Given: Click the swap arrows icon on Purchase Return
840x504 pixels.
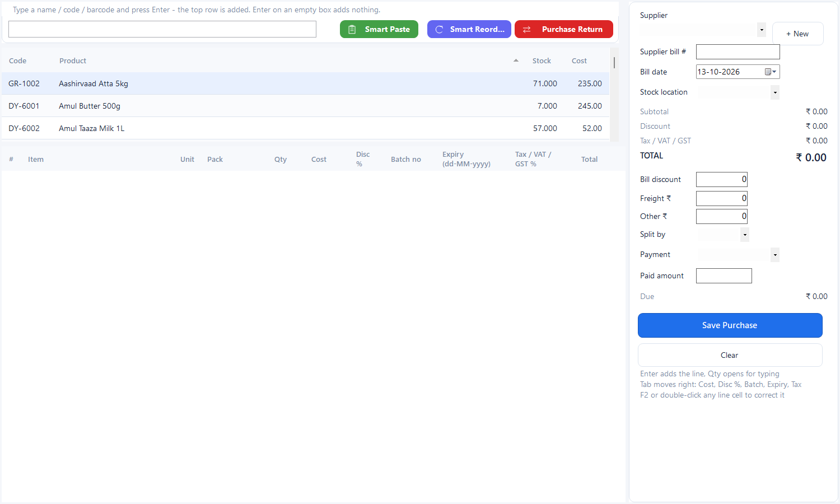Looking at the screenshot, I should click(526, 30).
